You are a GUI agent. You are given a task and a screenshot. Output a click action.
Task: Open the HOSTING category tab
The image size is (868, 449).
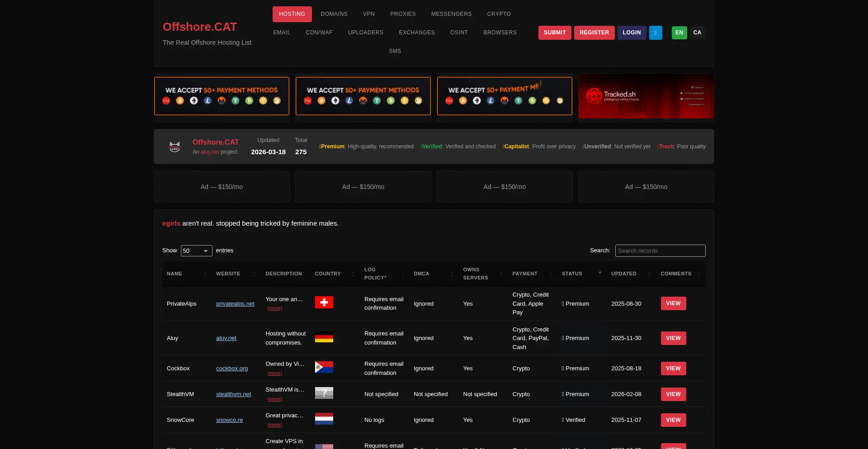click(x=292, y=14)
